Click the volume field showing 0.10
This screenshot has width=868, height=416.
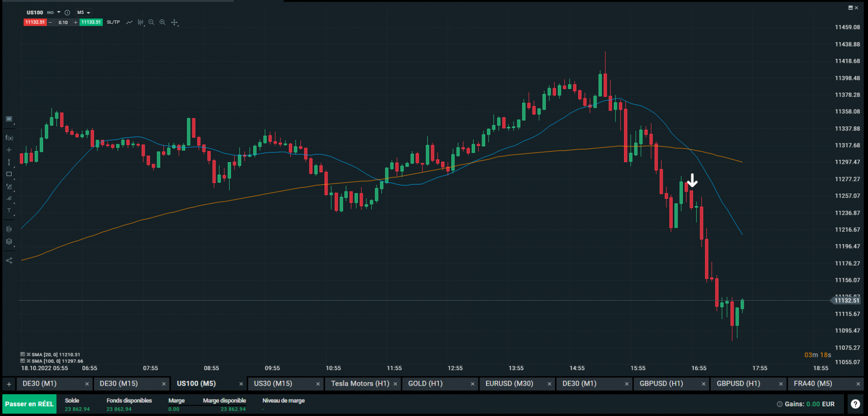click(63, 22)
